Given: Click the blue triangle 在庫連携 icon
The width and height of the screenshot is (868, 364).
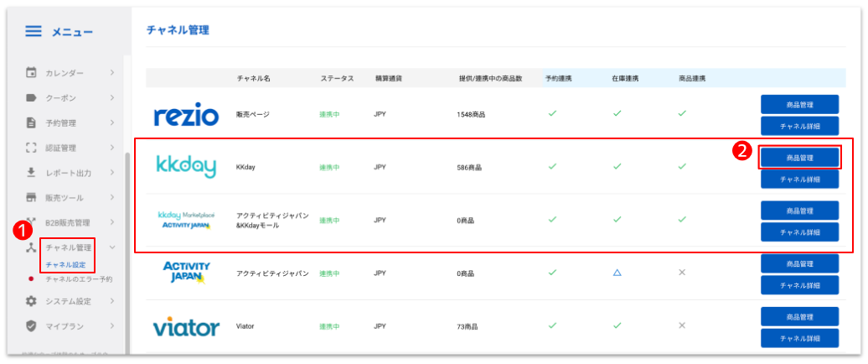Looking at the screenshot, I should (617, 273).
